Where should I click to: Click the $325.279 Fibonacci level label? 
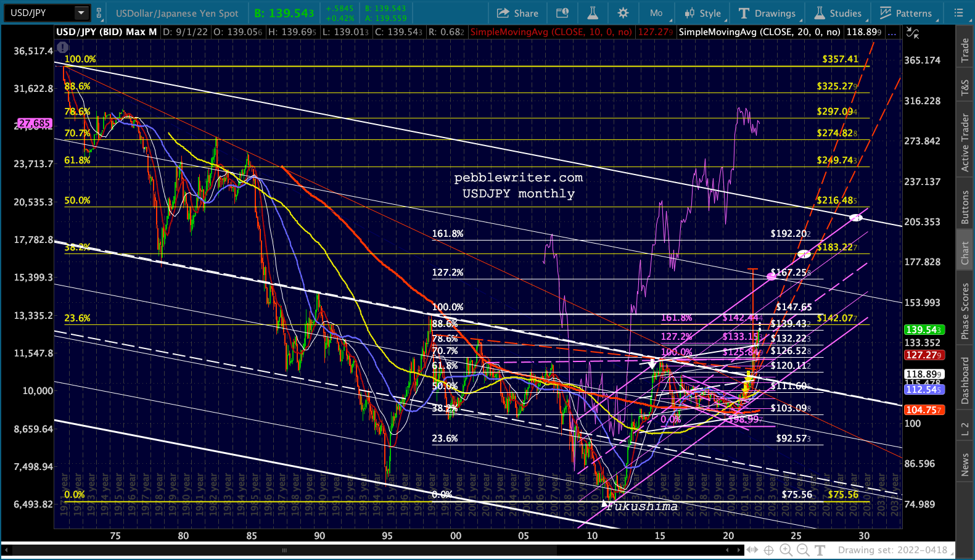point(837,86)
